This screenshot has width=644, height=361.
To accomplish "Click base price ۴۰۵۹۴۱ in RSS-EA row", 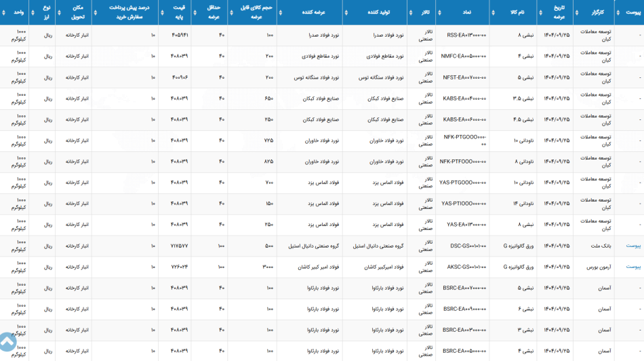I will pos(180,35).
